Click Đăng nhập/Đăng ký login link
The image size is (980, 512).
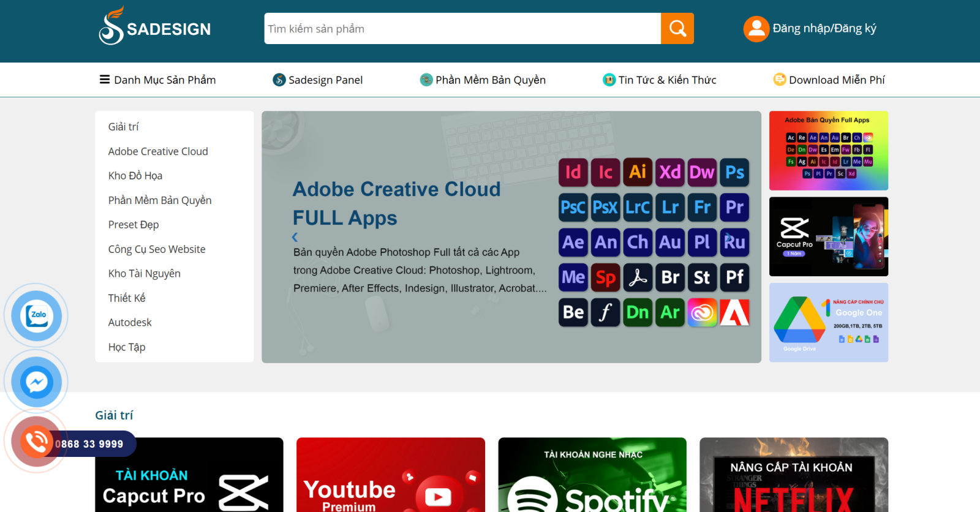[x=824, y=28]
